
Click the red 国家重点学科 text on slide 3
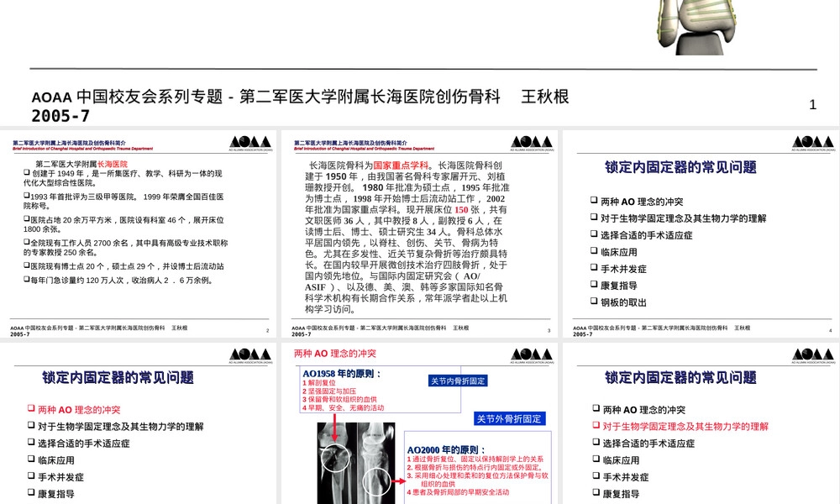(401, 165)
